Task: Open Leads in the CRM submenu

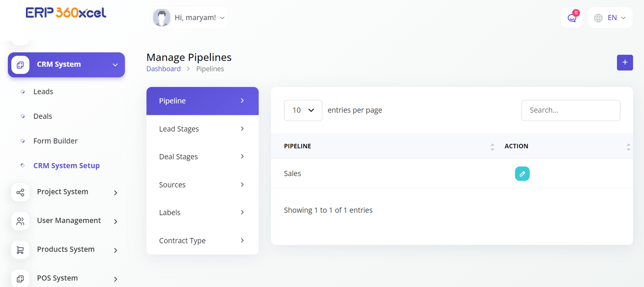Action: tap(43, 92)
